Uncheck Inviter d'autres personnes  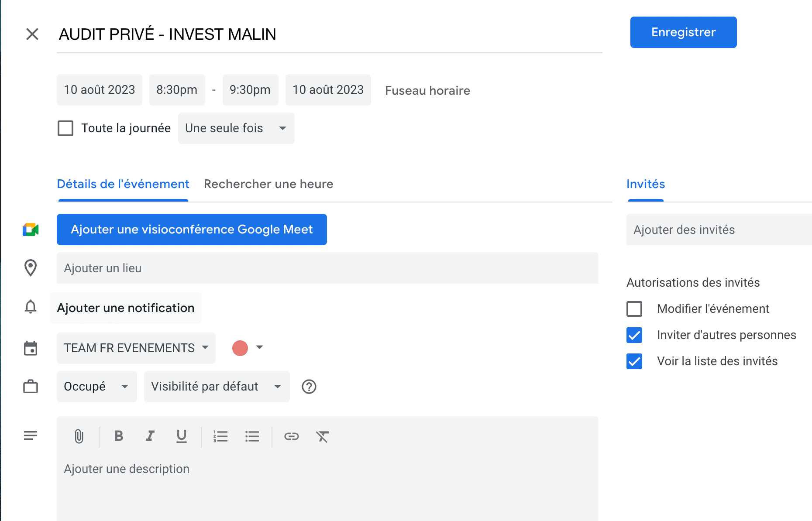click(x=634, y=335)
